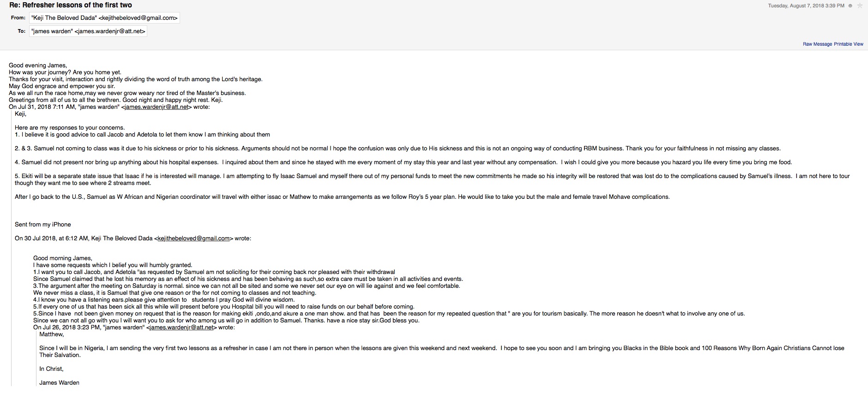The image size is (868, 393).
Task: Click the "Matthew," salutation line
Action: click(x=51, y=334)
